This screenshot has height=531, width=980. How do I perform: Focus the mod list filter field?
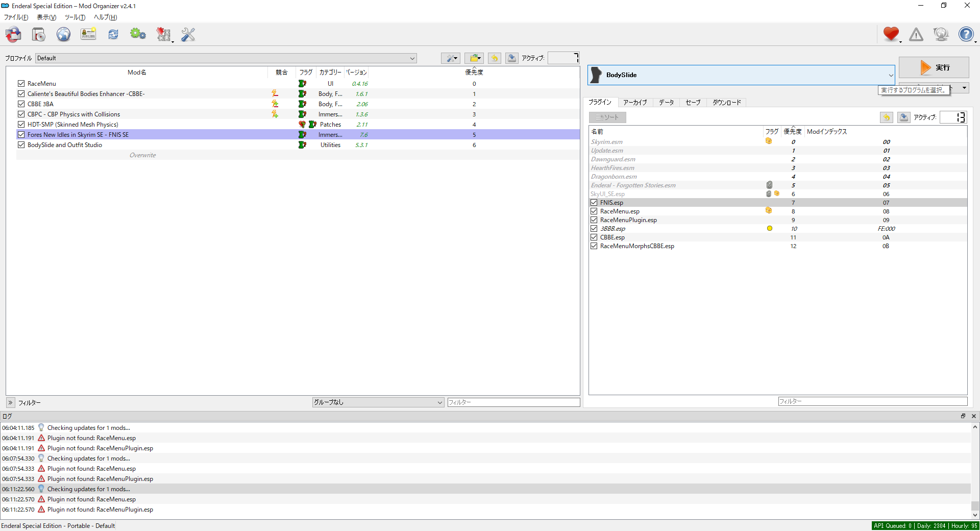513,402
